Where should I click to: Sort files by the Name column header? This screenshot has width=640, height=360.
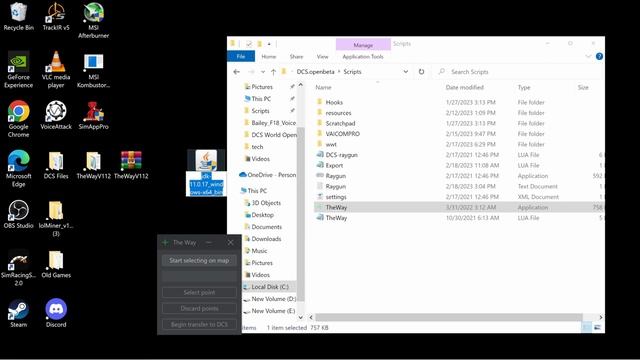(x=323, y=87)
